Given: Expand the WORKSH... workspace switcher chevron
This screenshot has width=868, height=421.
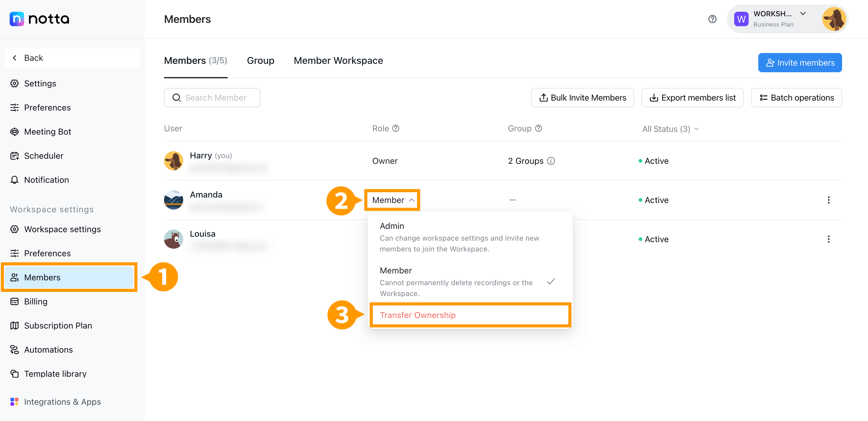Looking at the screenshot, I should tap(803, 14).
